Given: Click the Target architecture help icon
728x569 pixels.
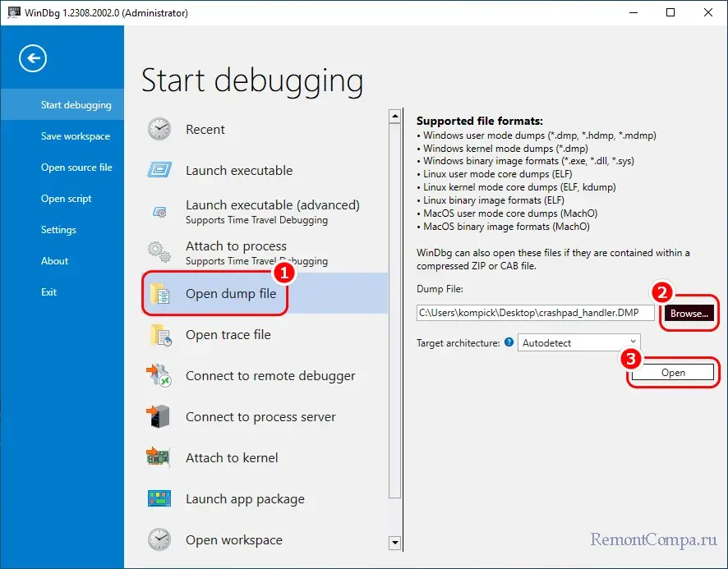Looking at the screenshot, I should 509,342.
